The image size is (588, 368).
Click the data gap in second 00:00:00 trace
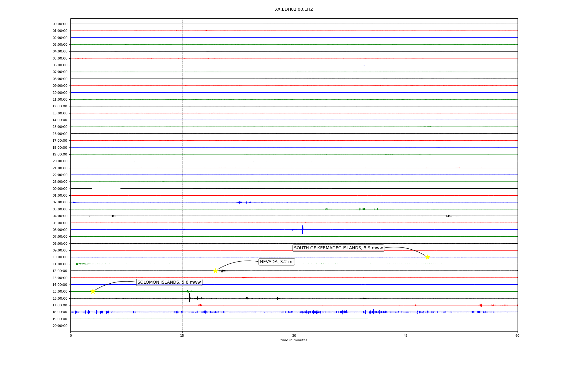106,189
